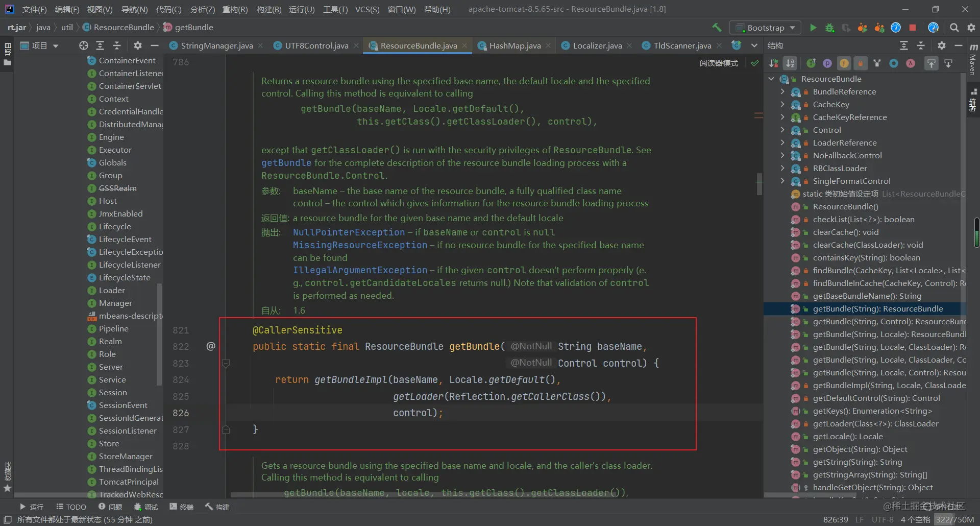Click the locate target icon in project panel
The image size is (980, 526).
[x=84, y=45]
